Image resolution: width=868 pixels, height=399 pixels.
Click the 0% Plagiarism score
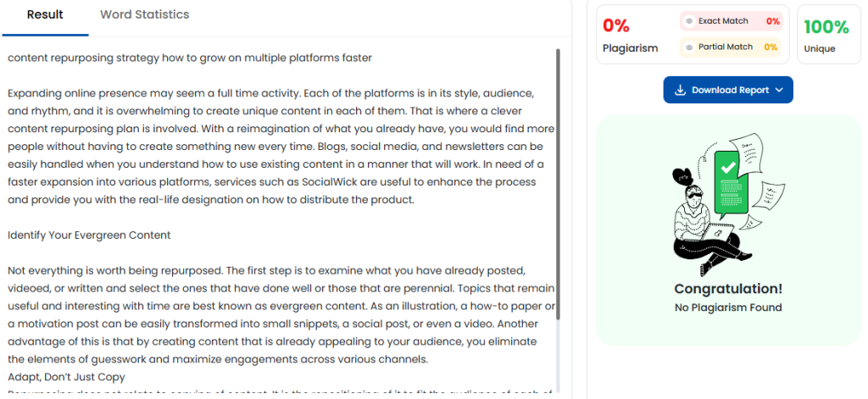point(616,25)
